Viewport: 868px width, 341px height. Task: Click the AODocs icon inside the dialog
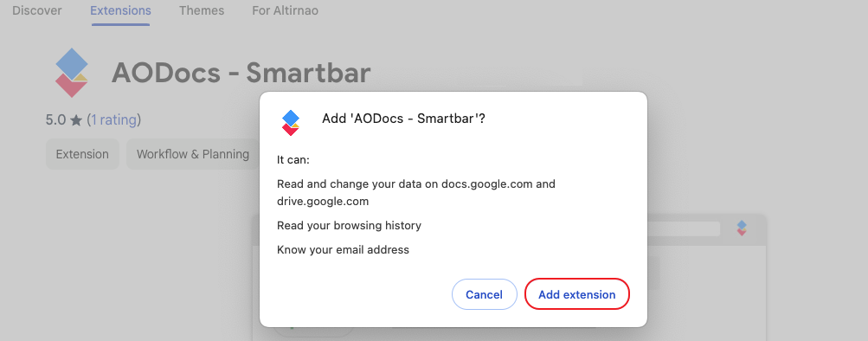[x=291, y=122]
